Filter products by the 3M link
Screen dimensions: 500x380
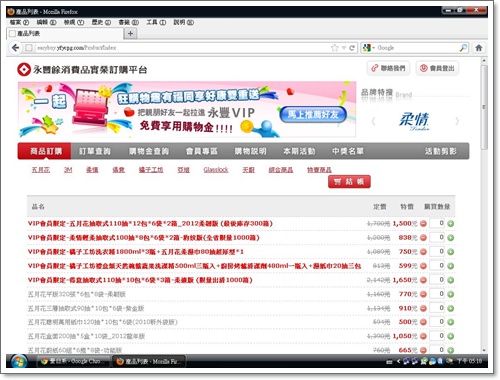click(x=68, y=170)
